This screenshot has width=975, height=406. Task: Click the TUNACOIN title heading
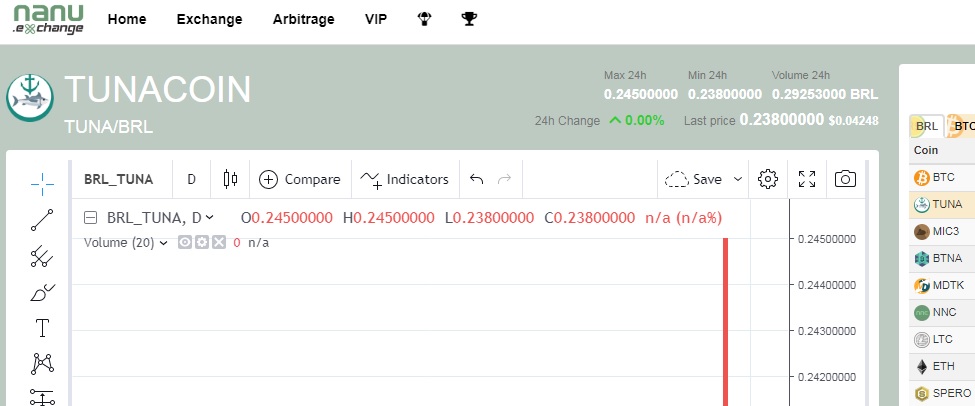pos(158,90)
